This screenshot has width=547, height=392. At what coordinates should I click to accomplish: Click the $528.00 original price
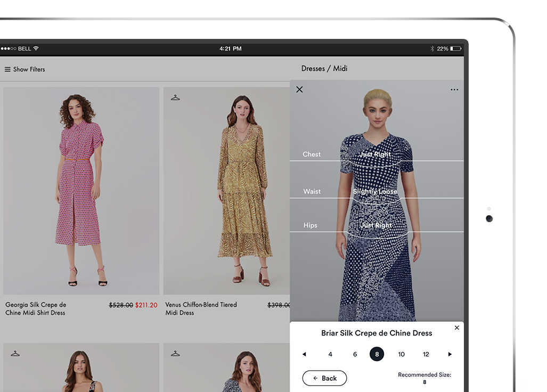(x=121, y=305)
